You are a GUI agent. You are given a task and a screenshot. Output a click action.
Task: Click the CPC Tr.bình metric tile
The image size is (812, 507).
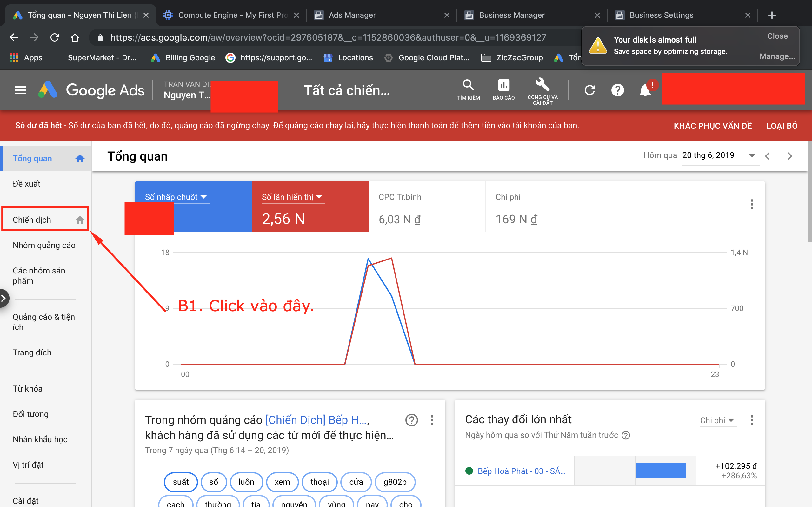coord(427,207)
